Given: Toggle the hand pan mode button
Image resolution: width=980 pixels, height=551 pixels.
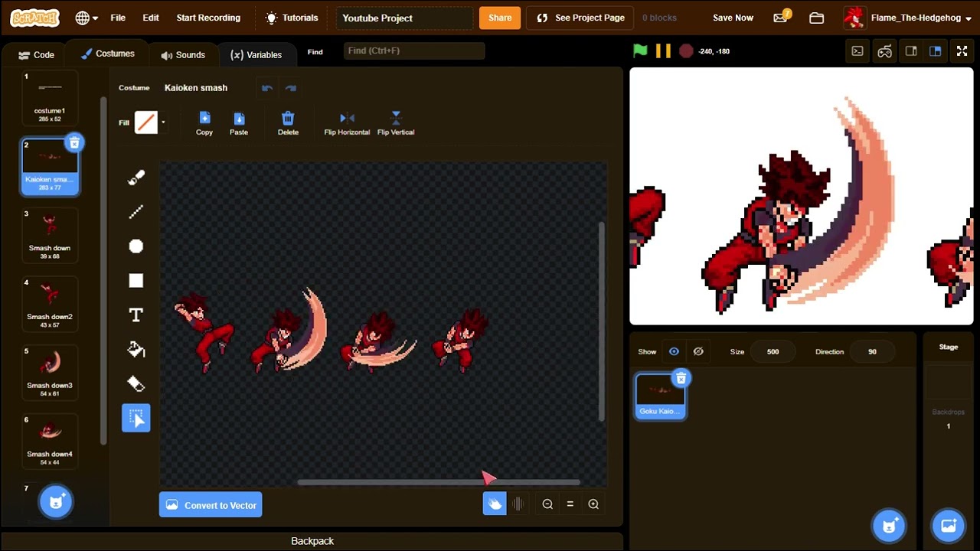Looking at the screenshot, I should click(x=495, y=504).
